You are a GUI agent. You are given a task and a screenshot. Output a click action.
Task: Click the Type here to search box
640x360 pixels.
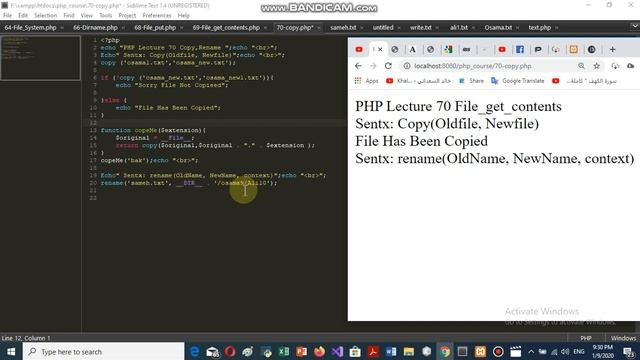click(x=104, y=351)
